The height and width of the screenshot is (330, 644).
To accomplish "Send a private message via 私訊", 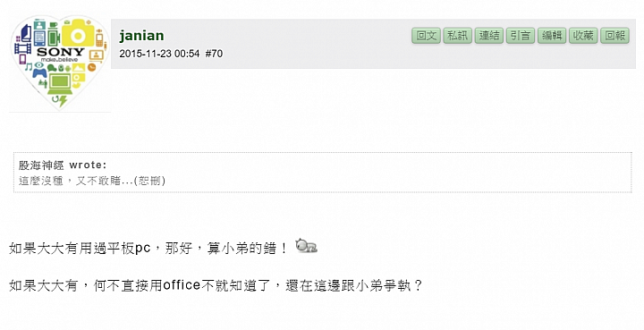I will (458, 36).
